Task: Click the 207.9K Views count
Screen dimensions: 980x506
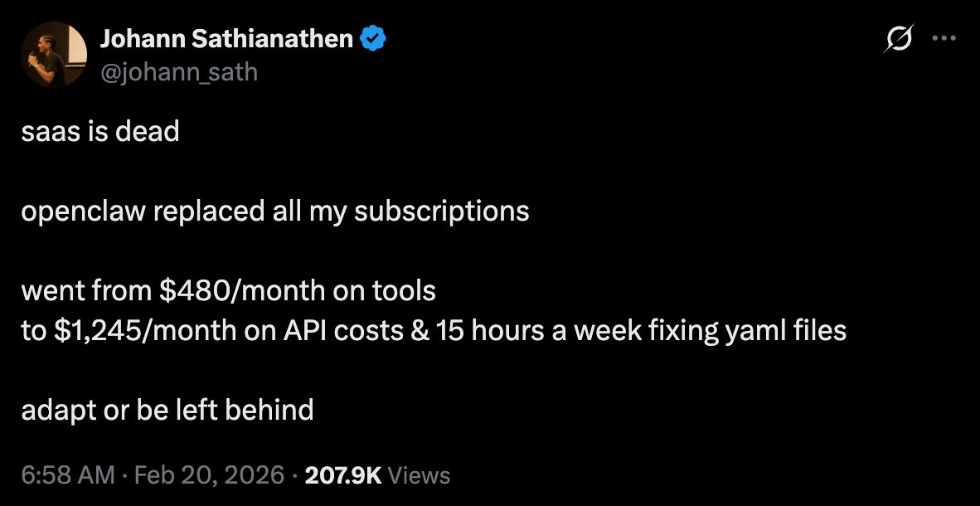Action: tap(344, 475)
